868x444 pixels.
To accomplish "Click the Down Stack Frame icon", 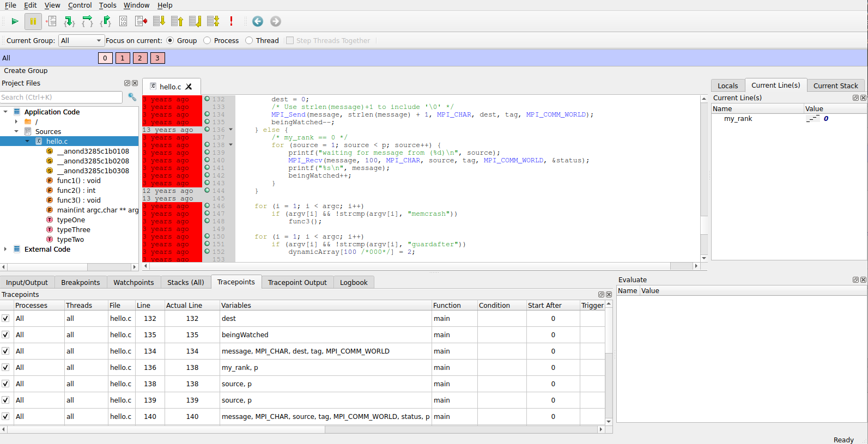I will [x=159, y=21].
